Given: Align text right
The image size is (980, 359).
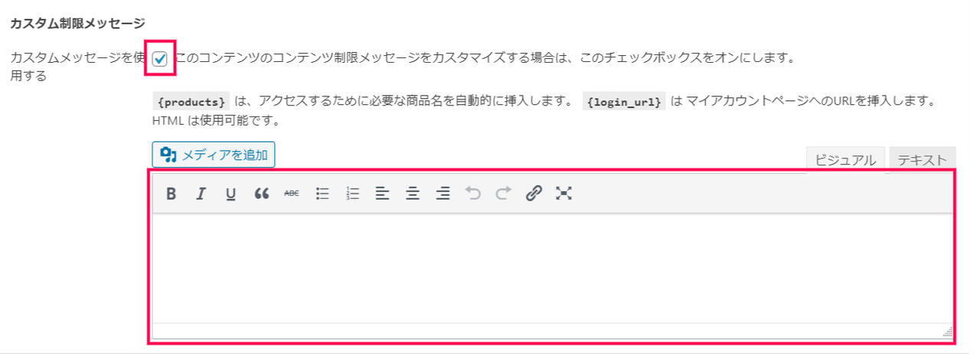Looking at the screenshot, I should pos(443,194).
